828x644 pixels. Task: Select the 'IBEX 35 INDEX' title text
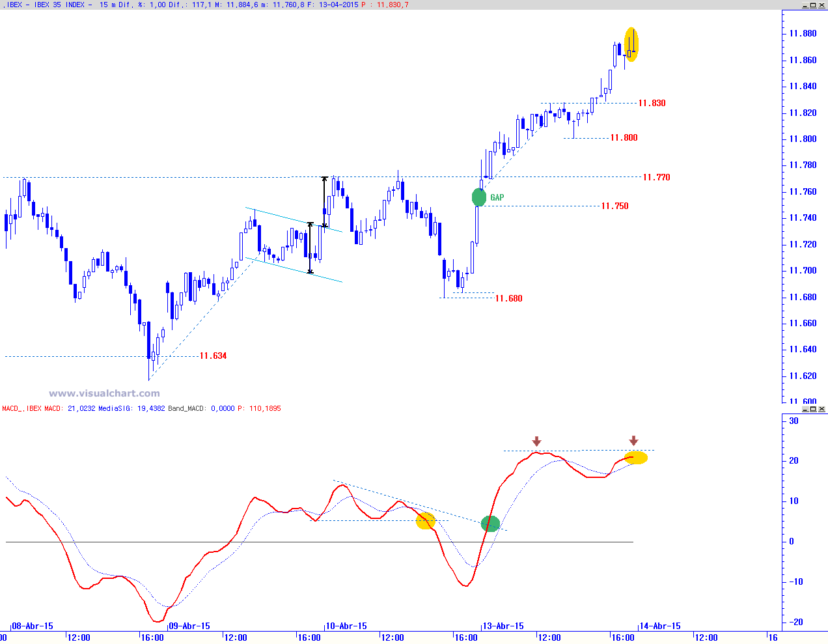coord(59,5)
